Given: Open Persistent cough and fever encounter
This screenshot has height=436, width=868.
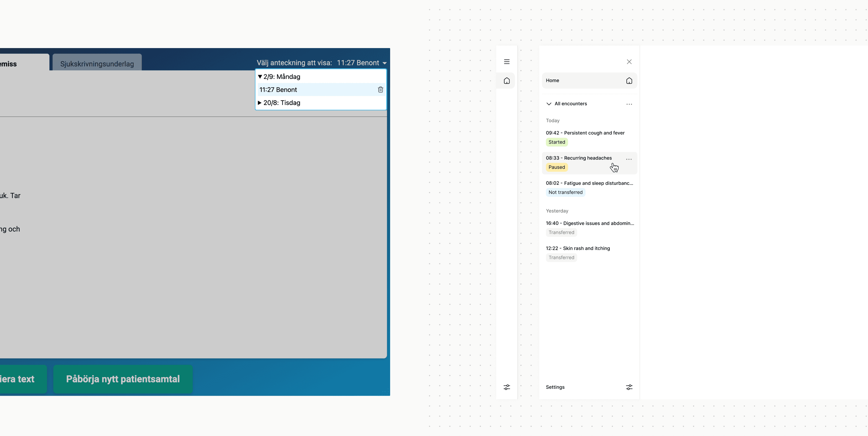Looking at the screenshot, I should point(585,133).
